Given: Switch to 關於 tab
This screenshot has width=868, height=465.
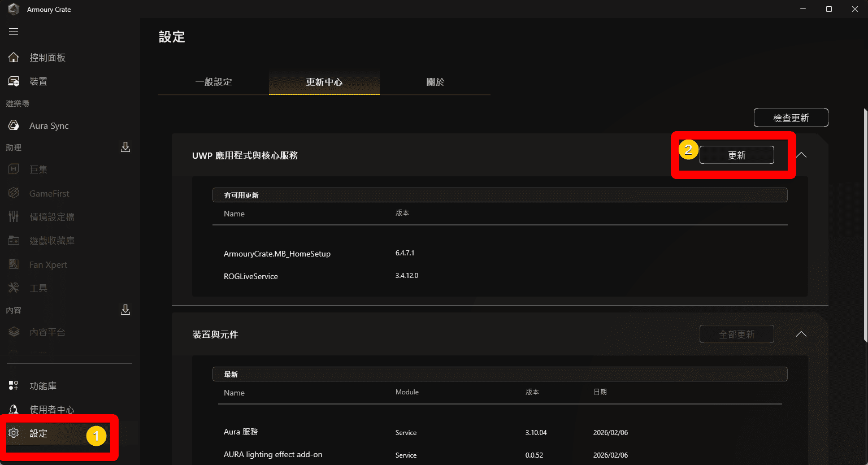Looking at the screenshot, I should click(435, 82).
